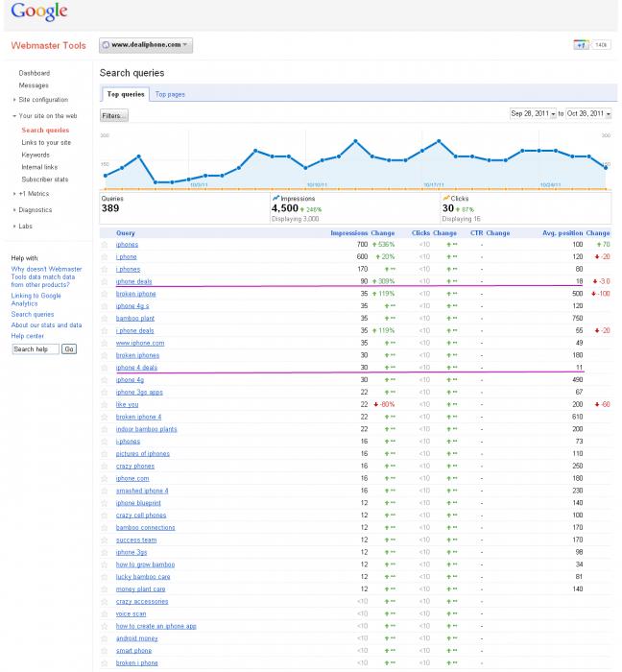Star the 'iphone.com' query

(x=104, y=479)
